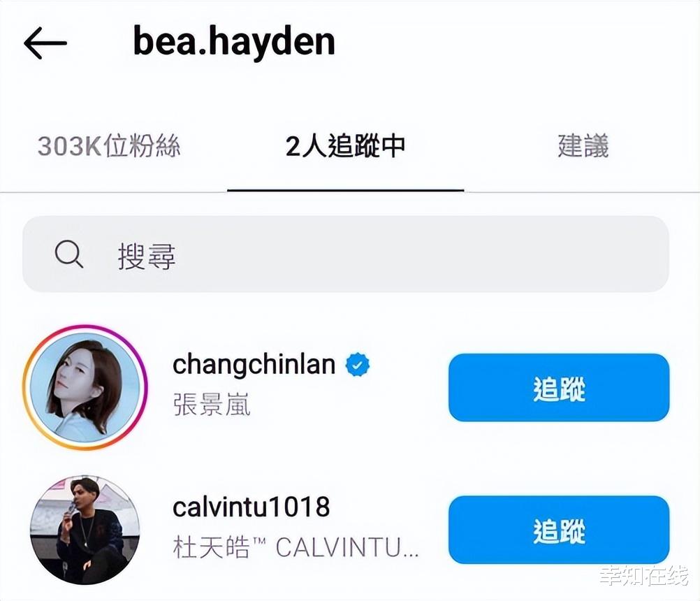Viewport: 700px width, 601px height.
Task: Click the 杜天皓 CALVINTU display name
Action: point(296,547)
